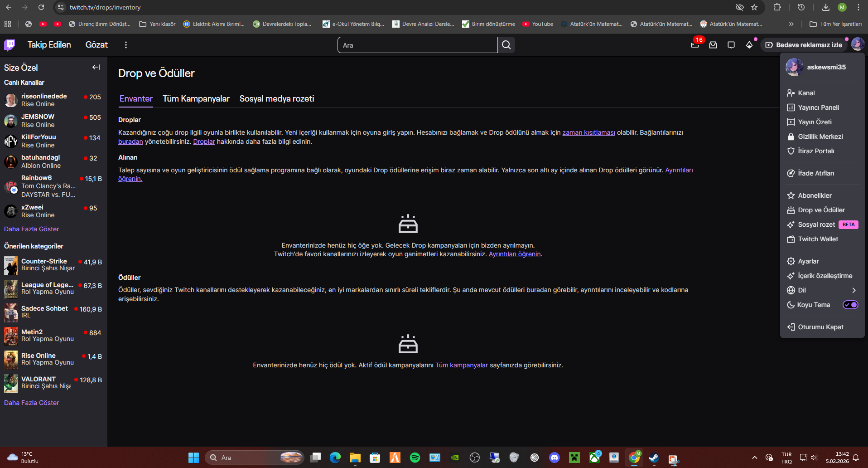Viewport: 868px width, 468px height.
Task: Show hidden system tray icons
Action: pyautogui.click(x=754, y=458)
